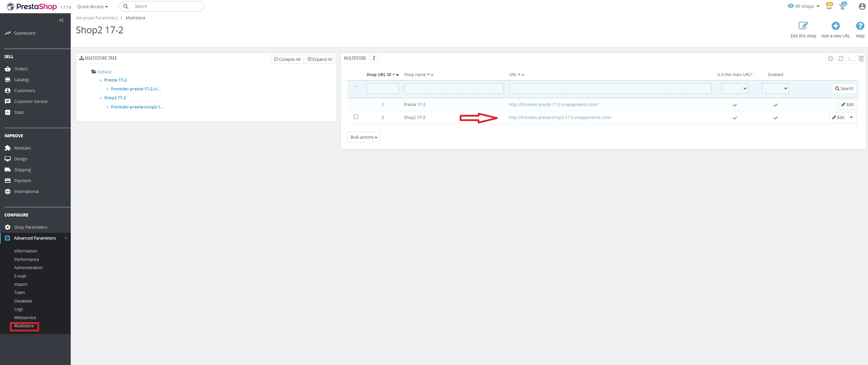Image resolution: width=868 pixels, height=365 pixels.
Task: Click the Collapse All button in Multistore tree
Action: click(x=287, y=59)
